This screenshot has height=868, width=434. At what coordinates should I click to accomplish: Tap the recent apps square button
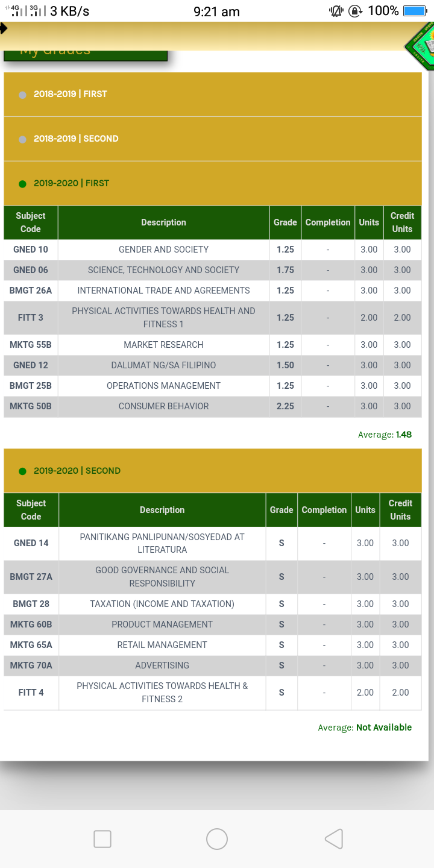click(102, 838)
